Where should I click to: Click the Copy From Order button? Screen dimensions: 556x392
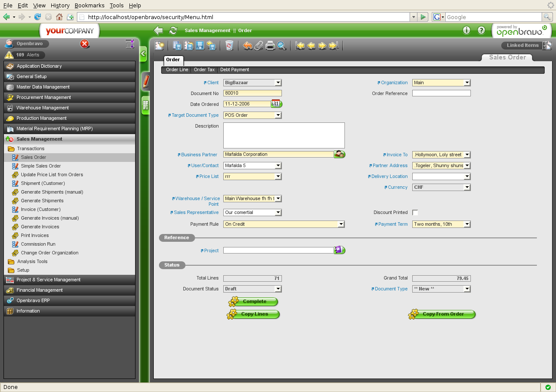pos(443,314)
